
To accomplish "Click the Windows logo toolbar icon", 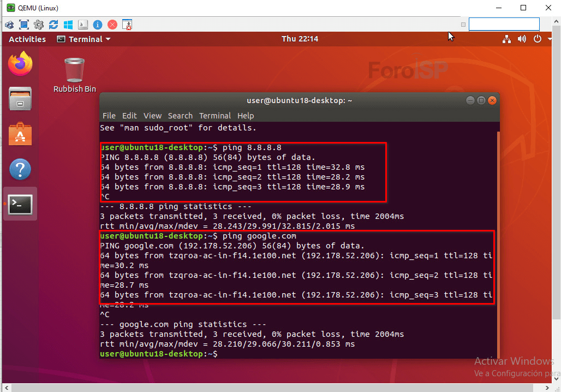I will click(x=68, y=25).
